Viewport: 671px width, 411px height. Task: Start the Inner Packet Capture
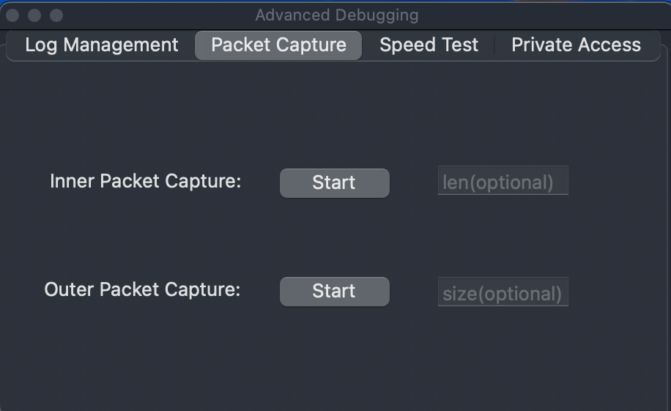coord(334,183)
